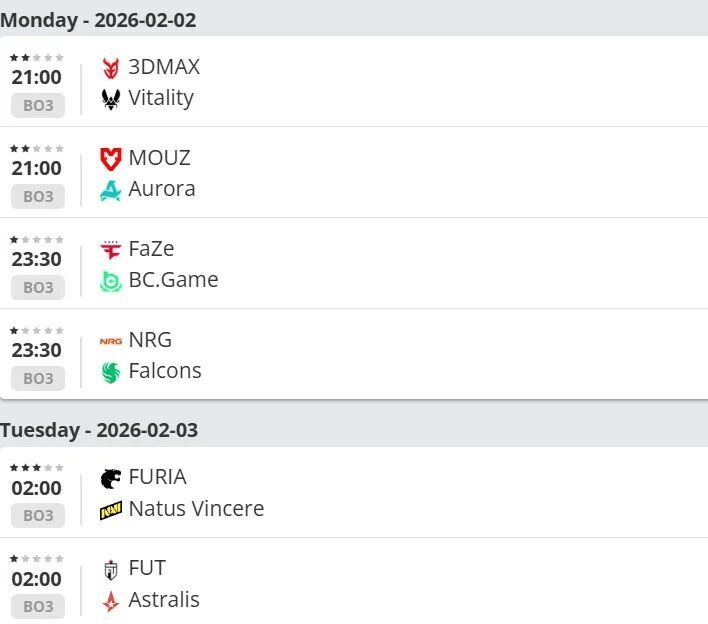Screen dimensions: 708x624
Task: Click the Tuesday 2026-02-03 date header
Action: (x=99, y=430)
